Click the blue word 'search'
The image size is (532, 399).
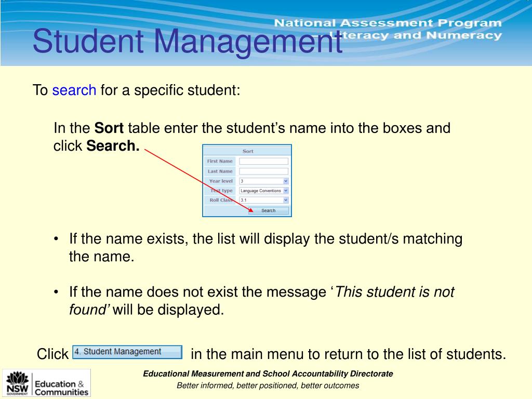74,90
